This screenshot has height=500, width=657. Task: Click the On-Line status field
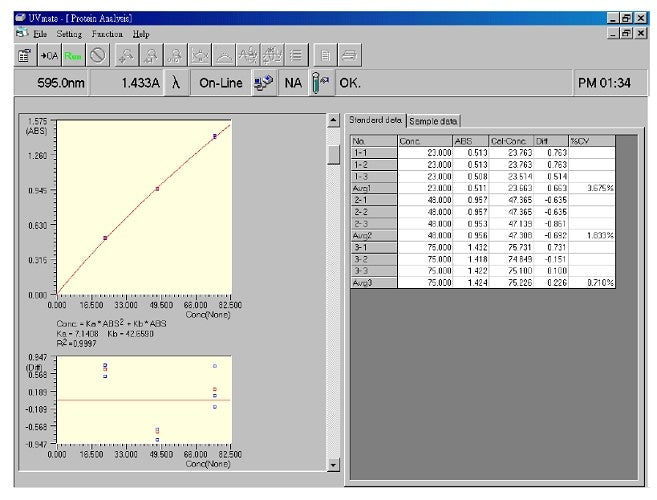pyautogui.click(x=221, y=83)
